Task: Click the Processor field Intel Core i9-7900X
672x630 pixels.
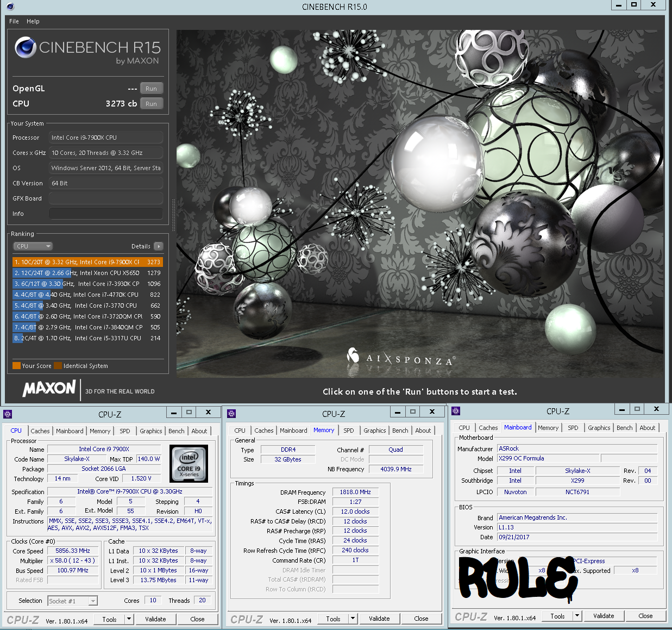Action: tap(106, 138)
